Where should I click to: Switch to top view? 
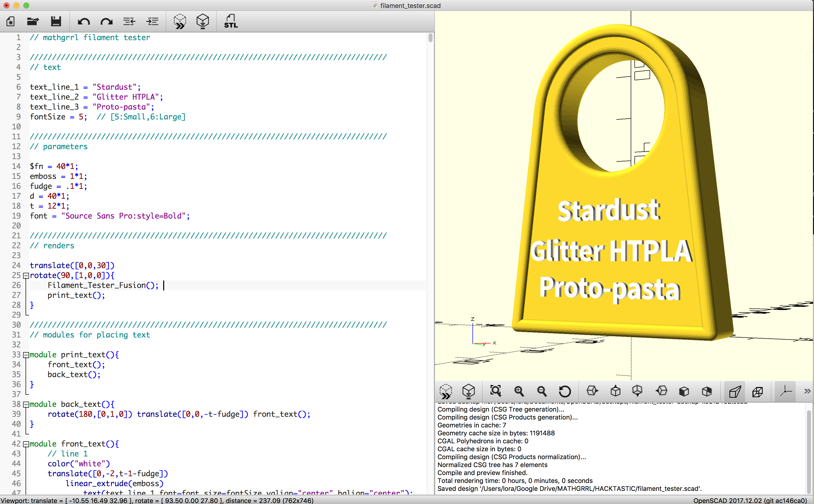[615, 391]
